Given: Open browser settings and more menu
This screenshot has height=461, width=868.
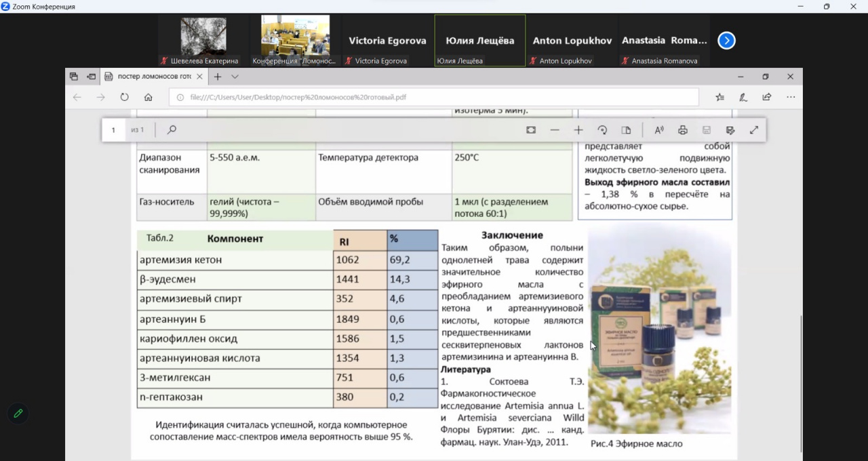Looking at the screenshot, I should point(791,97).
